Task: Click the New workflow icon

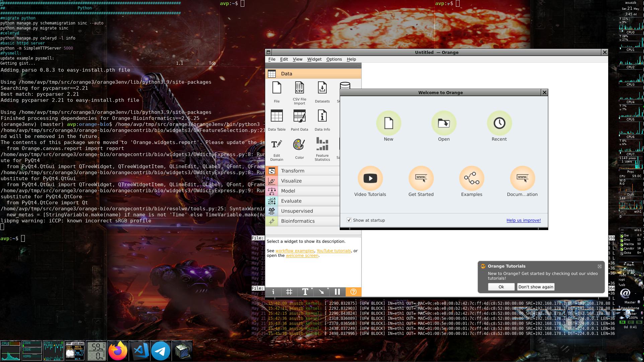Action: pyautogui.click(x=388, y=123)
